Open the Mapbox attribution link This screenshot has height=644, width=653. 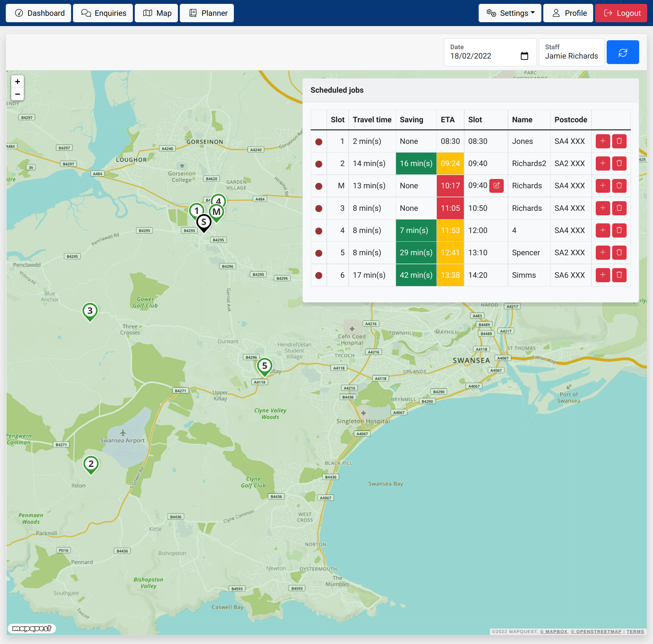click(554, 631)
